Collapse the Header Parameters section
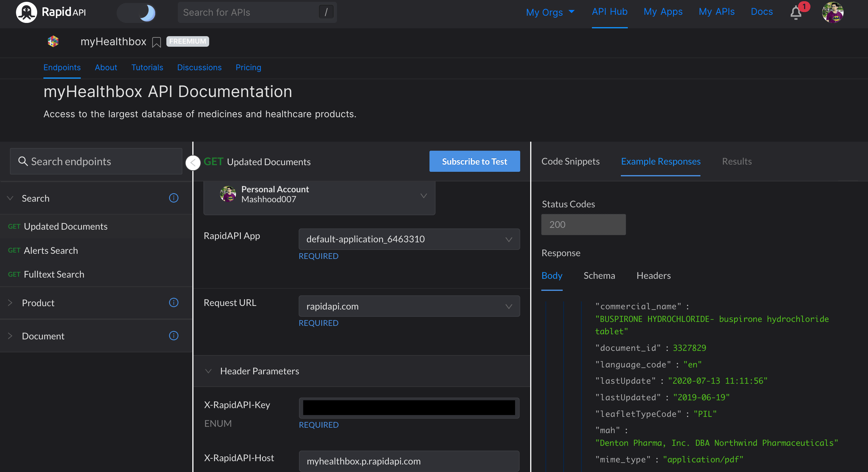Viewport: 868px width, 472px height. point(208,371)
